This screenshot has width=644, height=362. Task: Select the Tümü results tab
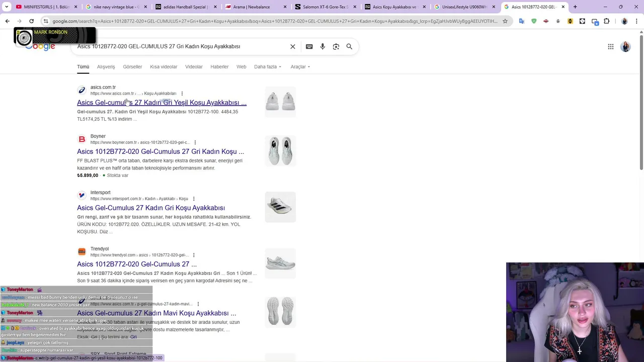point(83,67)
